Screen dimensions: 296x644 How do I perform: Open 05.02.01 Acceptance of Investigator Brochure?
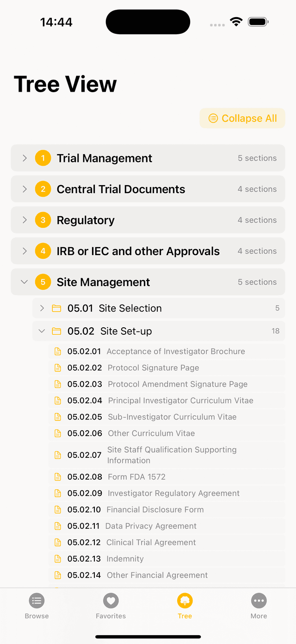(166, 351)
